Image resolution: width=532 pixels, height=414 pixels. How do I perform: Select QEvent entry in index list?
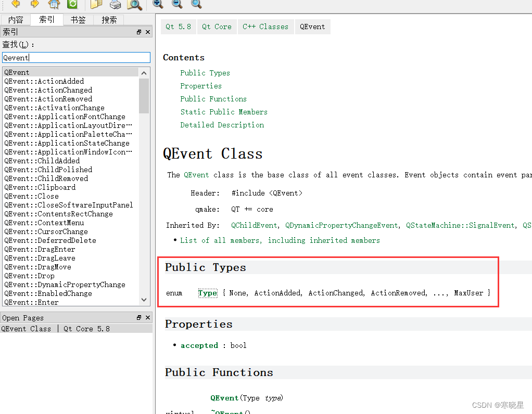[x=71, y=72]
